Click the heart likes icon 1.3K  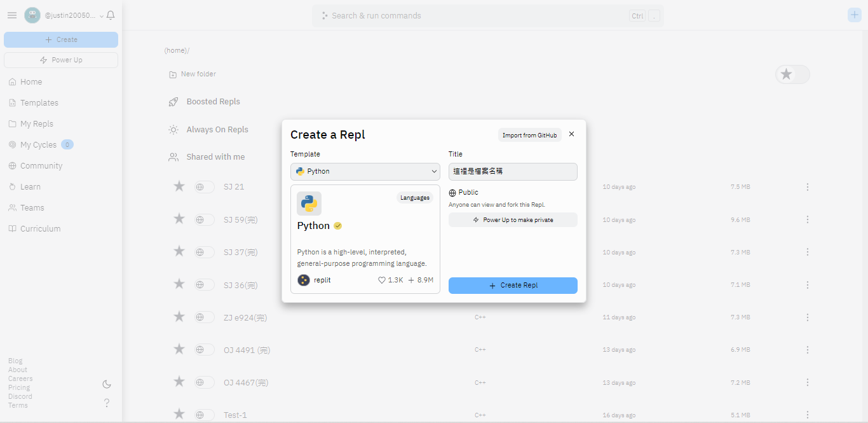382,280
